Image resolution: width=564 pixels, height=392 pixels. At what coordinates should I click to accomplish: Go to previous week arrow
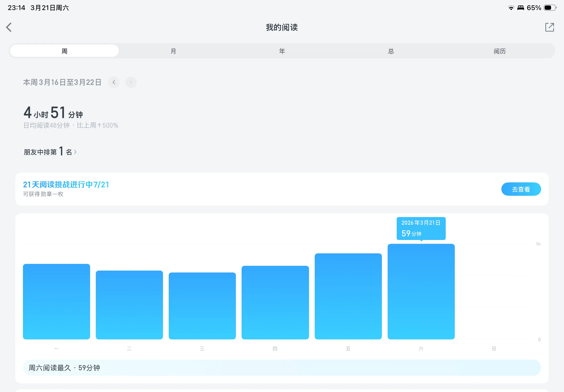tap(114, 82)
